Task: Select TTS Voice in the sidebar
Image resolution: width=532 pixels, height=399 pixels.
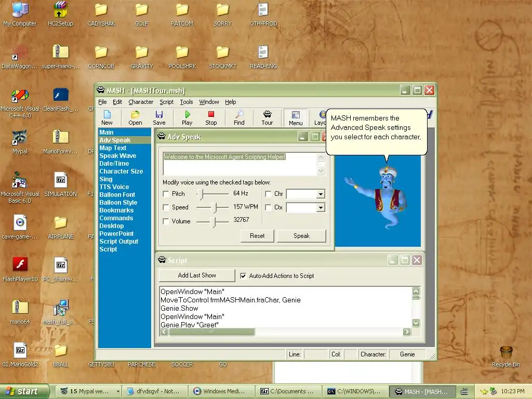Action: point(114,187)
